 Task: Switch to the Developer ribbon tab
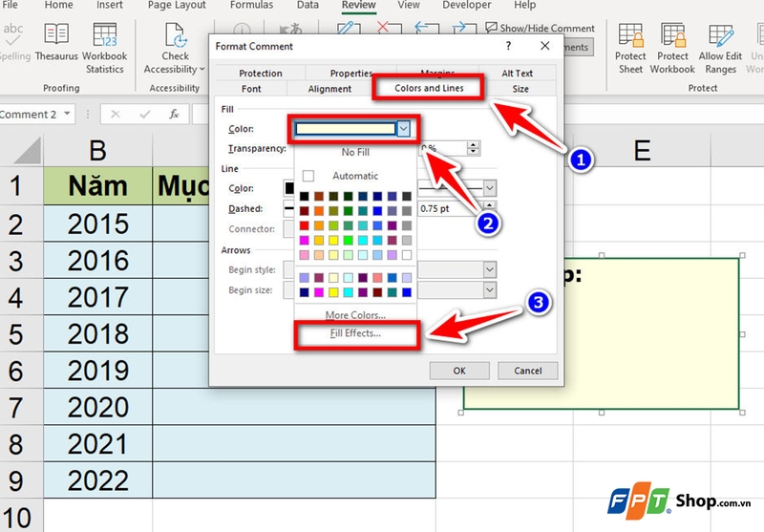tap(467, 5)
